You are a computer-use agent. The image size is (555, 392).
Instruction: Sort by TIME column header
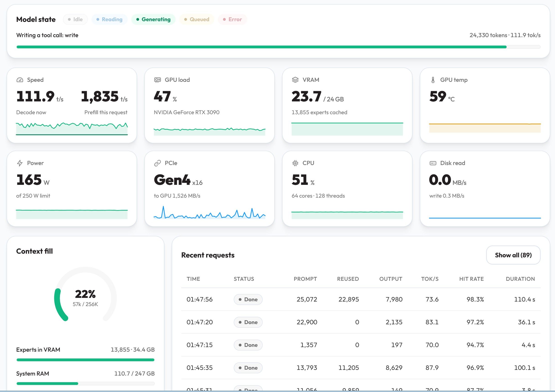click(193, 279)
